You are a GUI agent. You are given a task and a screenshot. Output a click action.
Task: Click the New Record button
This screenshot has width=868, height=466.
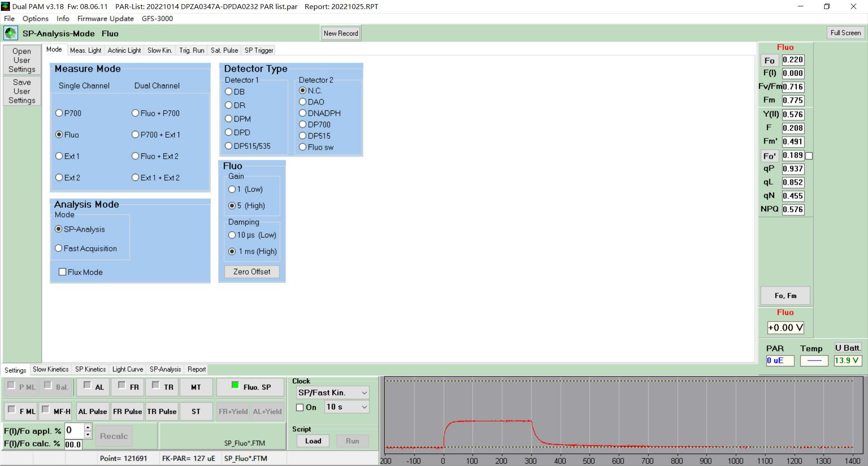click(x=340, y=33)
